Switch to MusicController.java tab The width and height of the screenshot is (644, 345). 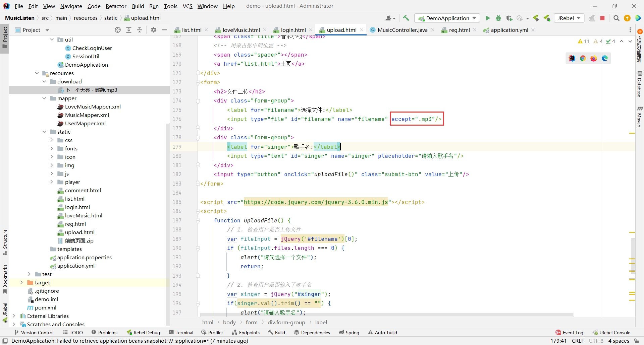[402, 30]
